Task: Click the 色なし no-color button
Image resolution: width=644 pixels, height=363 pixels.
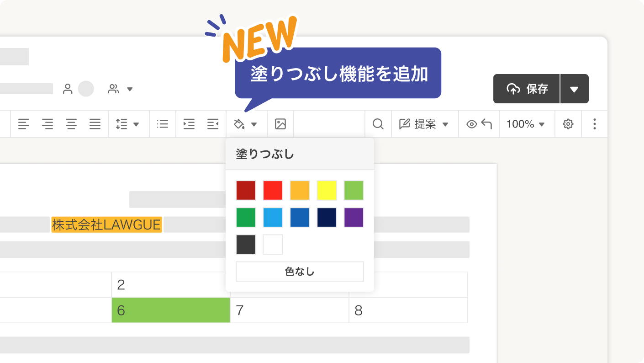Action: point(300,271)
